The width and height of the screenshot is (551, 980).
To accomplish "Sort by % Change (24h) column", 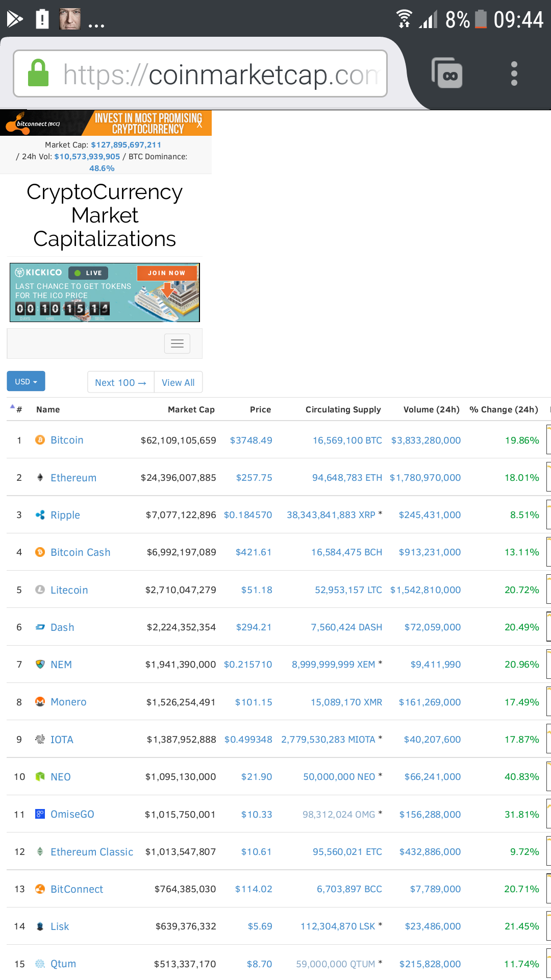I will click(x=504, y=409).
